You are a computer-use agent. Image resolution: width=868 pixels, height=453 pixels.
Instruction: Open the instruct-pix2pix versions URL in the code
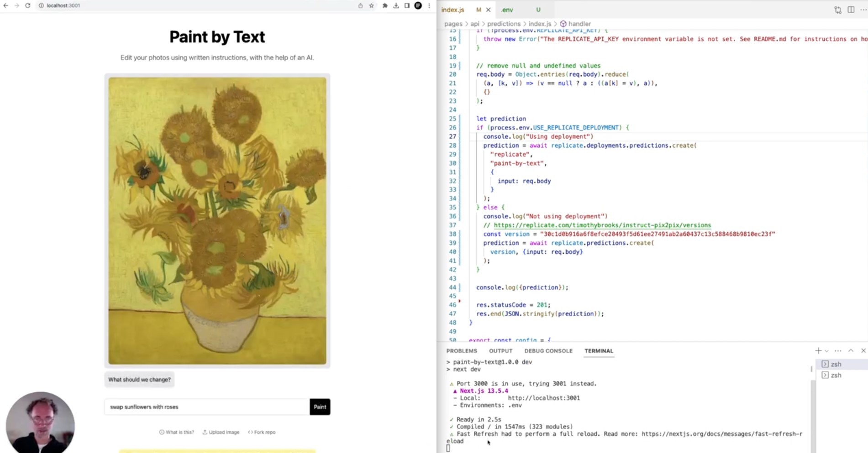[x=602, y=225]
